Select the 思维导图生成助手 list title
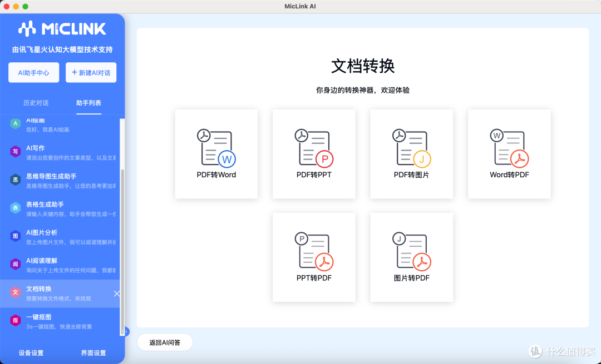 (51, 177)
